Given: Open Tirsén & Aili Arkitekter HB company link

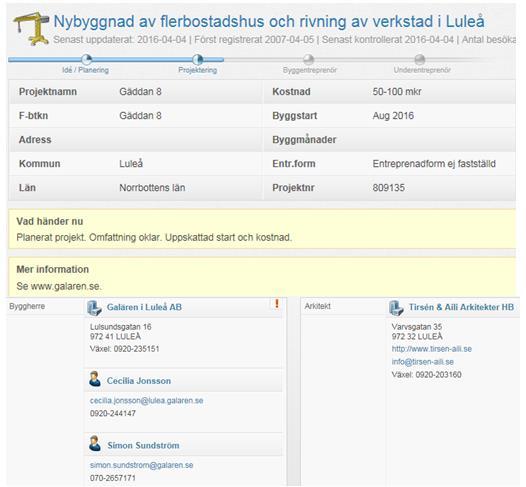Looking at the screenshot, I should pos(461,307).
